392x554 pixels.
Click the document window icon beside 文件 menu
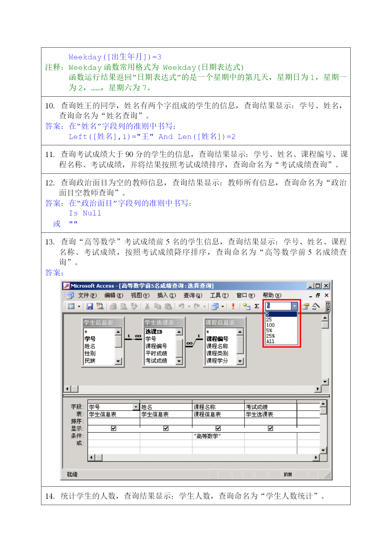click(x=71, y=296)
